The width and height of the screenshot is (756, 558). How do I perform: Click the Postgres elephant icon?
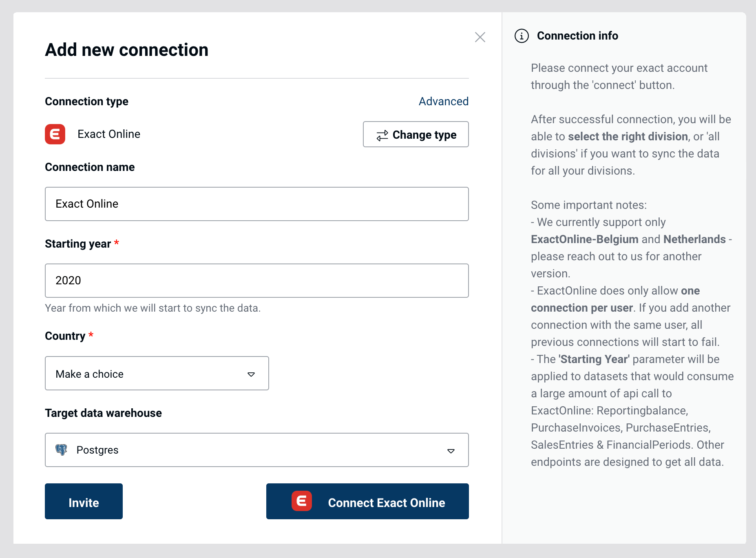click(61, 449)
